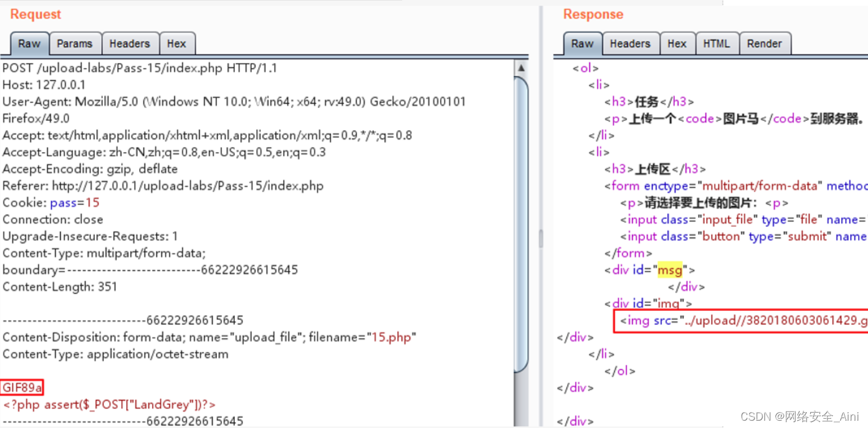Click the Accept-Language header line
This screenshot has width=868, height=428.
pos(164,152)
